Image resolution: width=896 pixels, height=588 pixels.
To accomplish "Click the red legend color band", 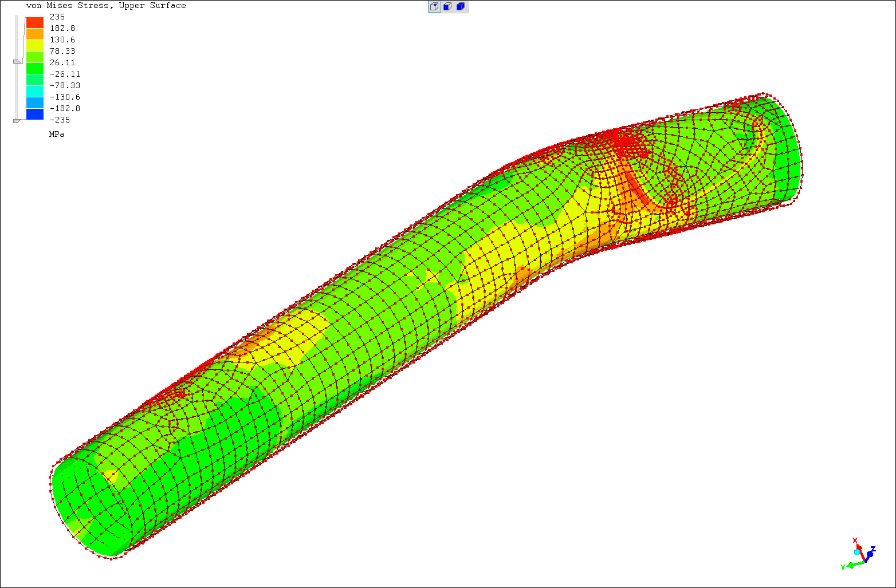I will tap(35, 22).
